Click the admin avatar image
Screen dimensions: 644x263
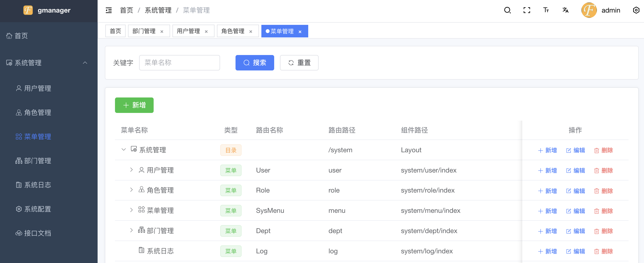(x=589, y=10)
